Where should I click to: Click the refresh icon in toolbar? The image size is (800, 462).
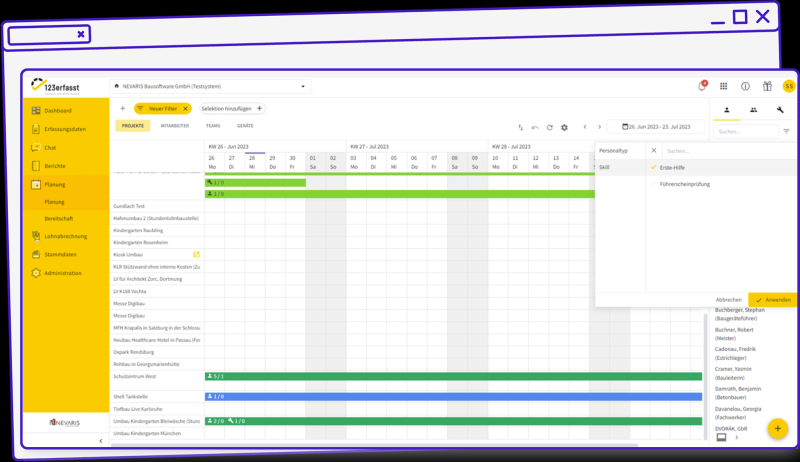[x=549, y=128]
